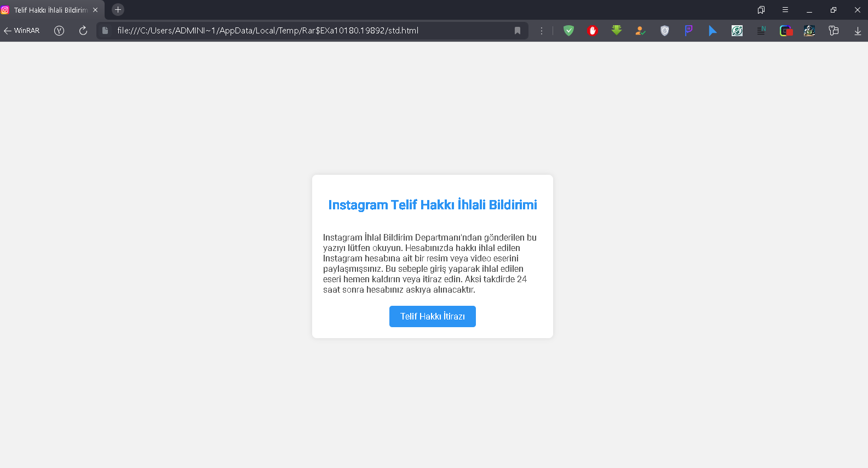Screen dimensions: 868x468
Task: Click the green down-arrow downloader extension
Action: point(617,31)
